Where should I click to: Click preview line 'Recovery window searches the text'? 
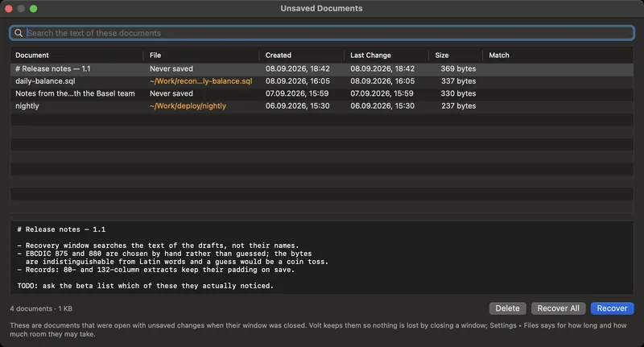tap(158, 246)
